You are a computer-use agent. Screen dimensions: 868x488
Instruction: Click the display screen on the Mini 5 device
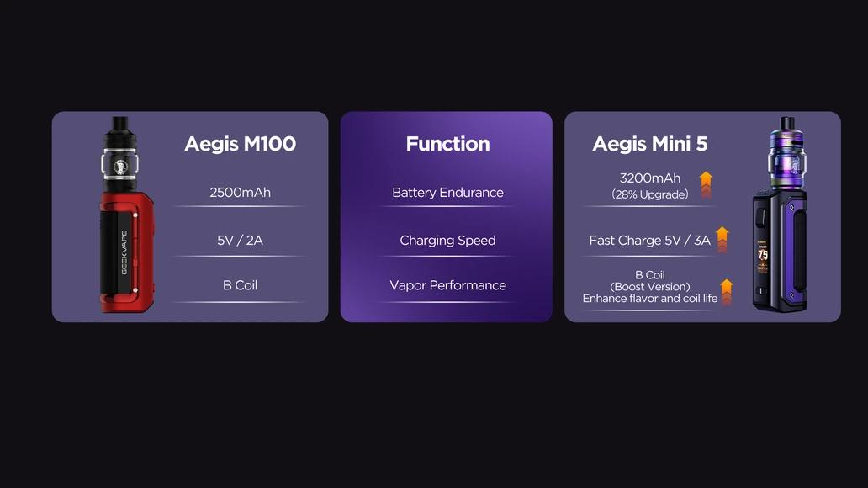click(763, 255)
